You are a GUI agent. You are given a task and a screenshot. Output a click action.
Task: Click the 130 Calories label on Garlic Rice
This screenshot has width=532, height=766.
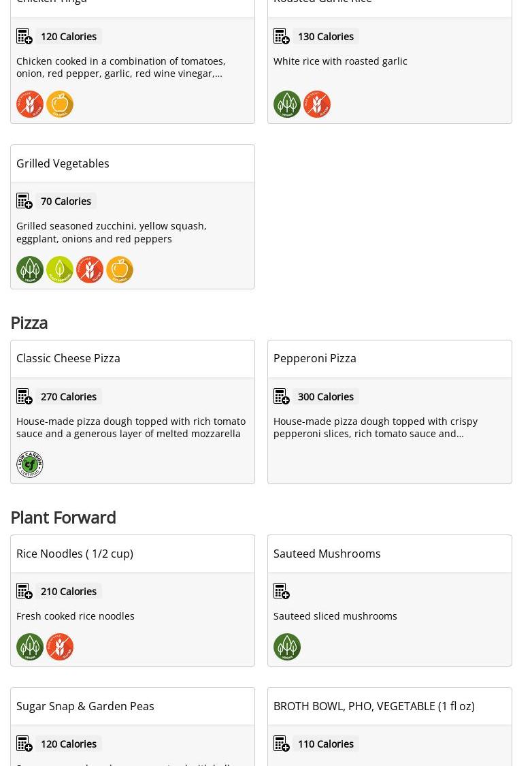(325, 36)
